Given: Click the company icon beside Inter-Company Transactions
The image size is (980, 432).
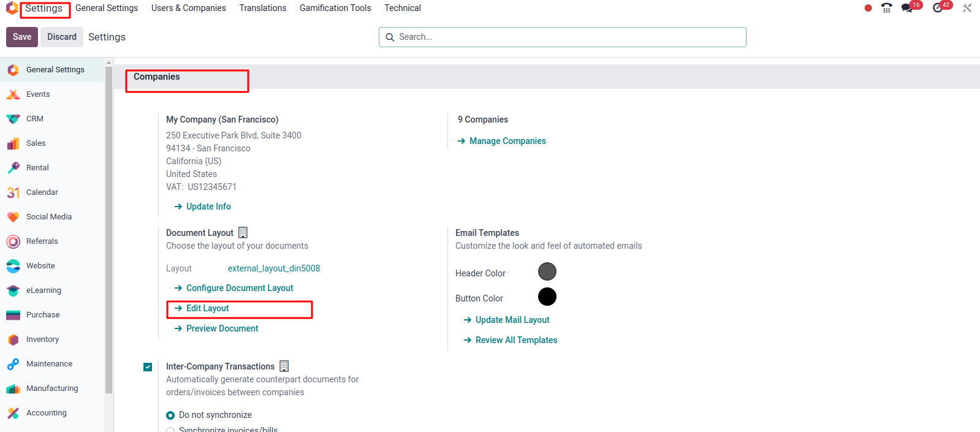Looking at the screenshot, I should tap(284, 366).
